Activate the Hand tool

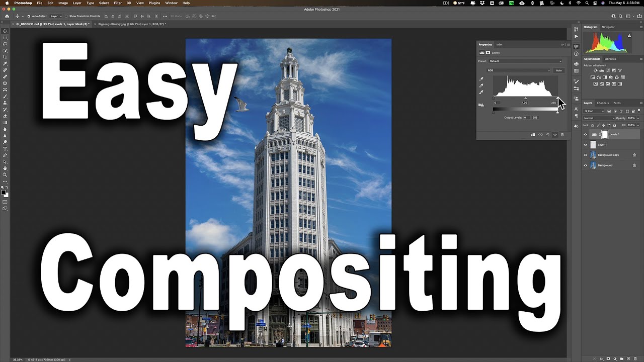[5, 168]
